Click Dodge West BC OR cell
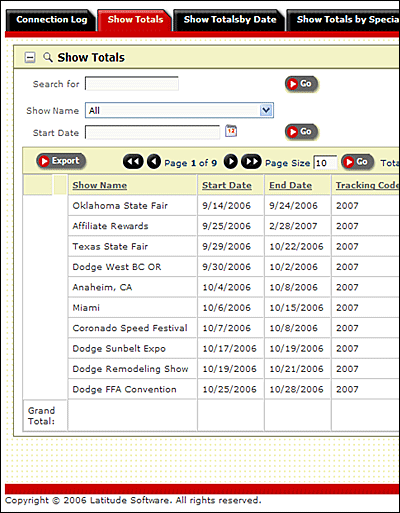This screenshot has height=513, width=400. pyautogui.click(x=132, y=267)
